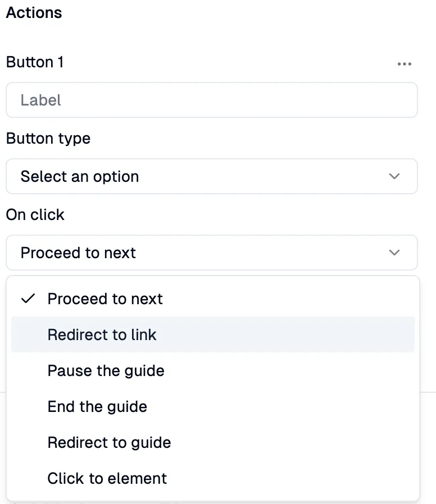The height and width of the screenshot is (504, 436).
Task: Click the Button 1 heading
Action: point(34,62)
